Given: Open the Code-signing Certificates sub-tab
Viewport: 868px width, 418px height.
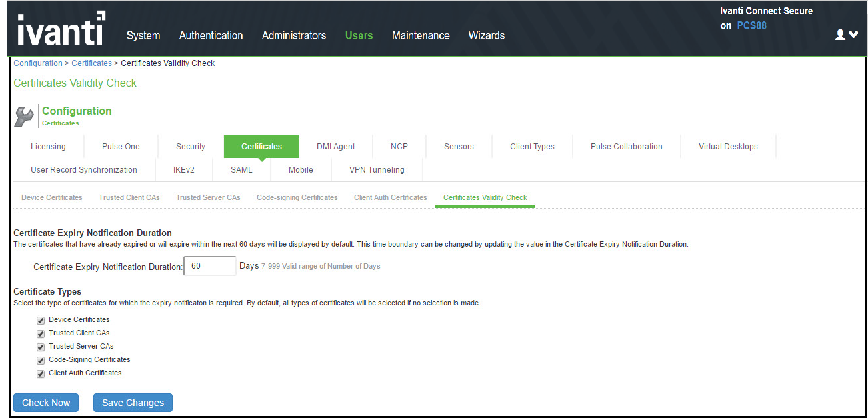Looking at the screenshot, I should [x=297, y=197].
